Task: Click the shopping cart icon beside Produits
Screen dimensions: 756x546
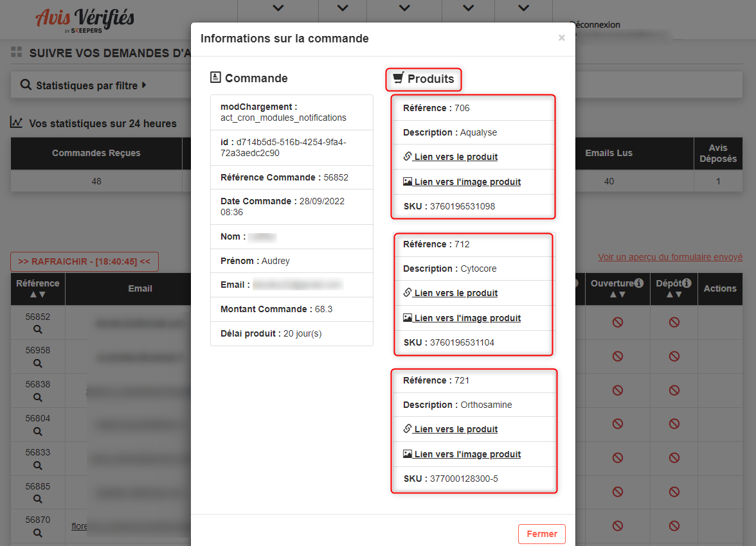Action: pyautogui.click(x=398, y=78)
